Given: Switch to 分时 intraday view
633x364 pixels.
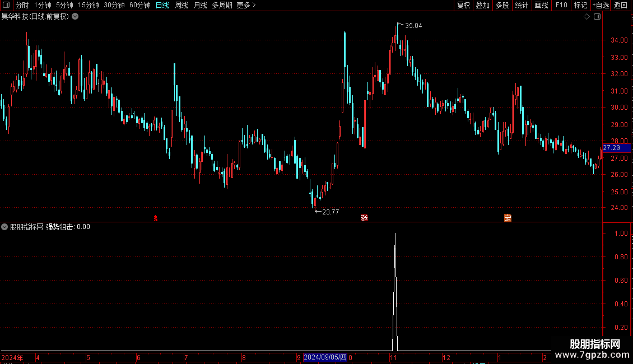Looking at the screenshot, I should (x=22, y=5).
